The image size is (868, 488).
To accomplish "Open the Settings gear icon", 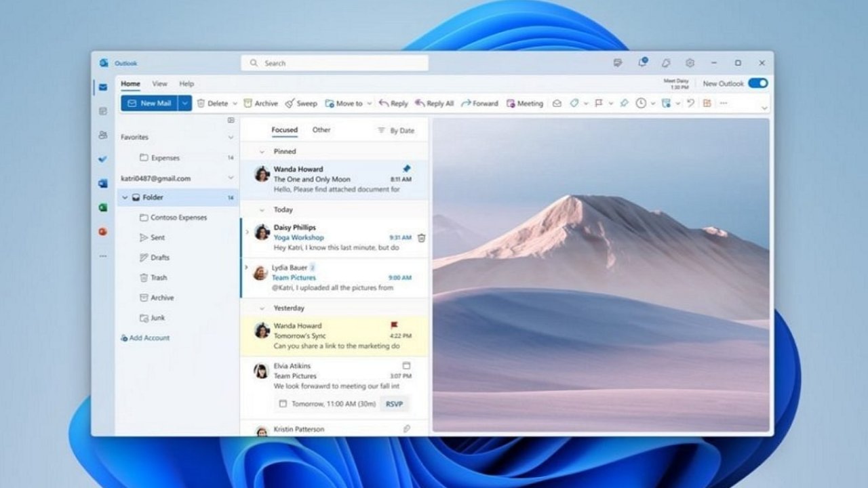I will [690, 63].
